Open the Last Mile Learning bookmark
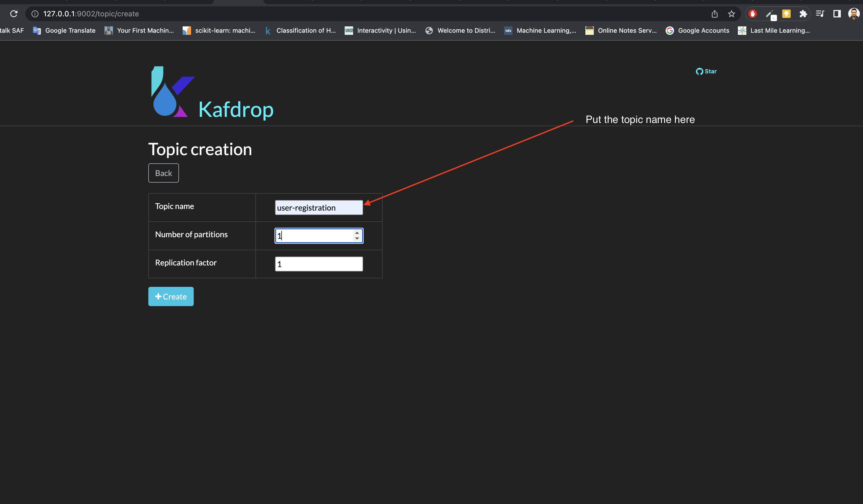The width and height of the screenshot is (863, 504). [x=774, y=30]
